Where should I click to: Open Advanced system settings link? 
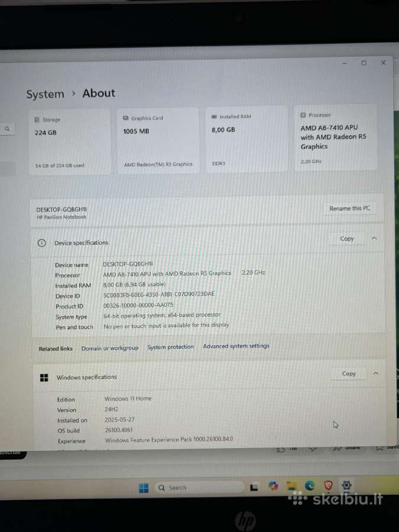[x=236, y=346]
